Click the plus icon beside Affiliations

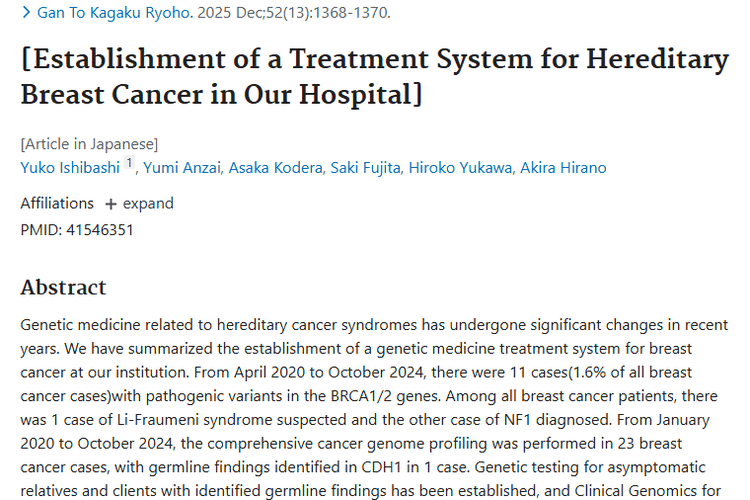point(110,204)
